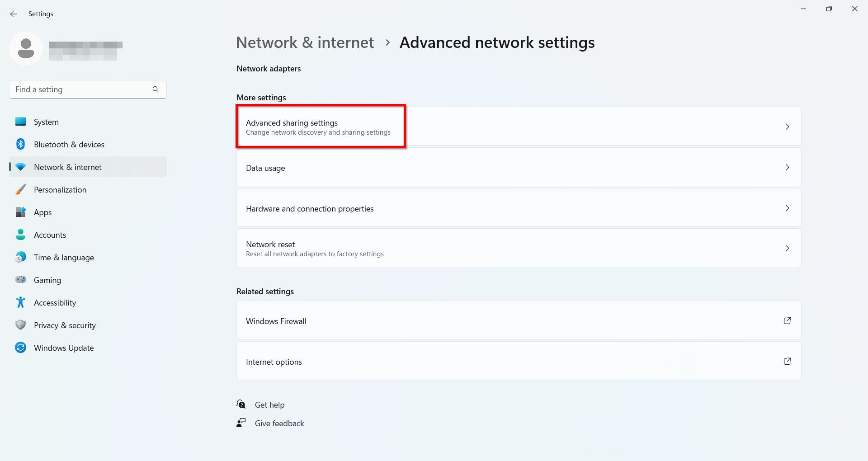The width and height of the screenshot is (868, 461).
Task: Expand Advanced sharing settings chevron
Action: tap(787, 127)
